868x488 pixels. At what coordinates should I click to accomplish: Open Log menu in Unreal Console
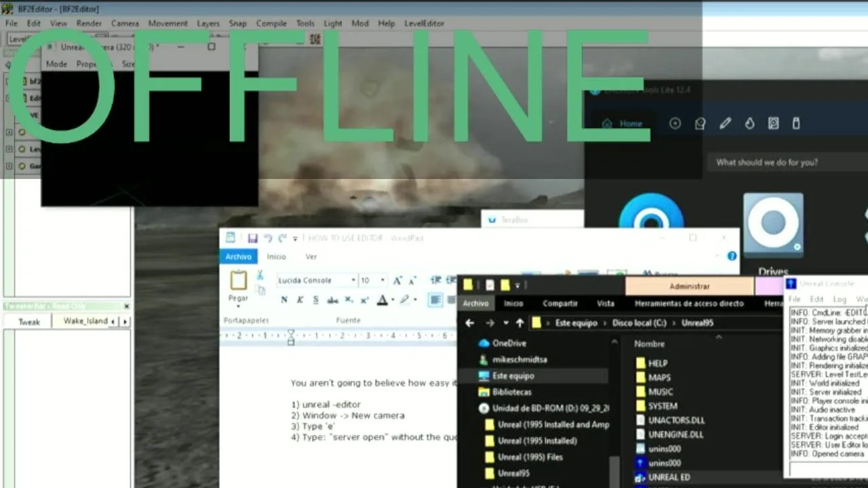point(840,299)
